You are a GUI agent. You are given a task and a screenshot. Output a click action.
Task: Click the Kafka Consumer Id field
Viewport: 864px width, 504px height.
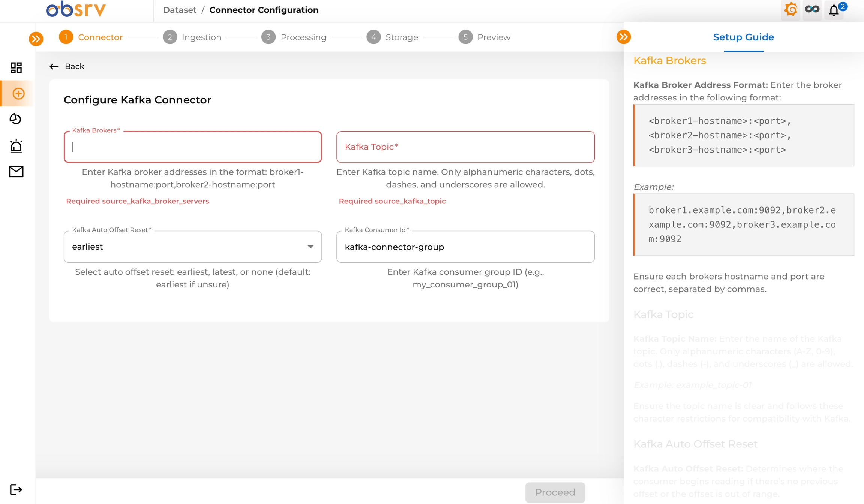pos(465,247)
